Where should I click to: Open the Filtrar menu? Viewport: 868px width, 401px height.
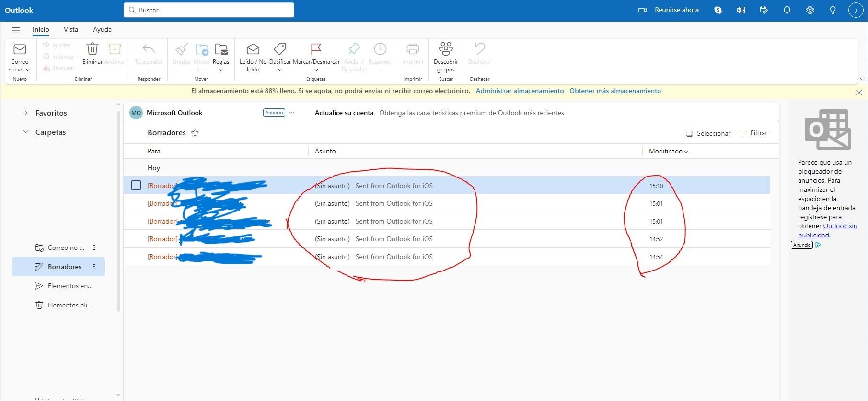(x=753, y=133)
